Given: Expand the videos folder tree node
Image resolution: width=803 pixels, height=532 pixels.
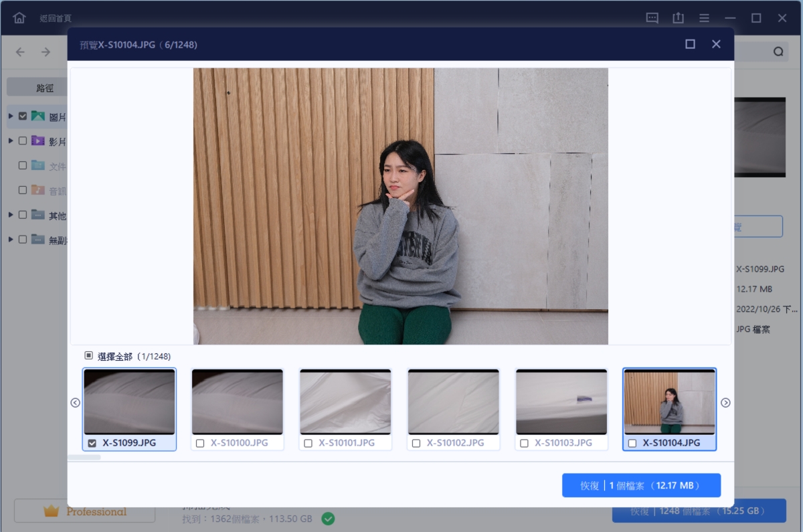Looking at the screenshot, I should point(11,141).
